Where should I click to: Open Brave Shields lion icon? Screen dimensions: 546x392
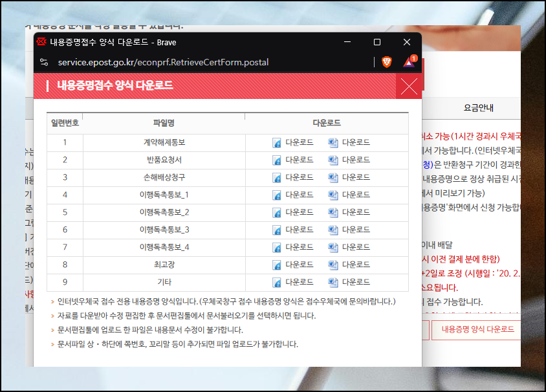[x=387, y=62]
